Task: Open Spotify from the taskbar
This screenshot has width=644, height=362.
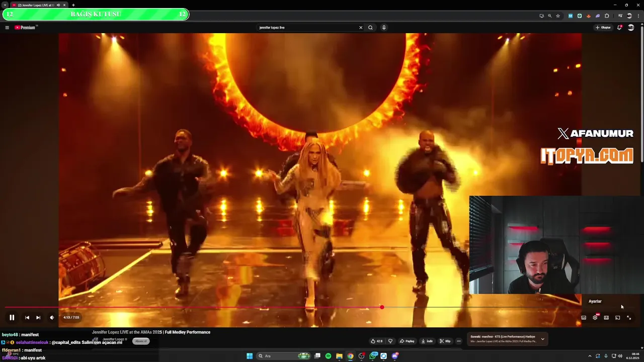Action: click(328, 356)
